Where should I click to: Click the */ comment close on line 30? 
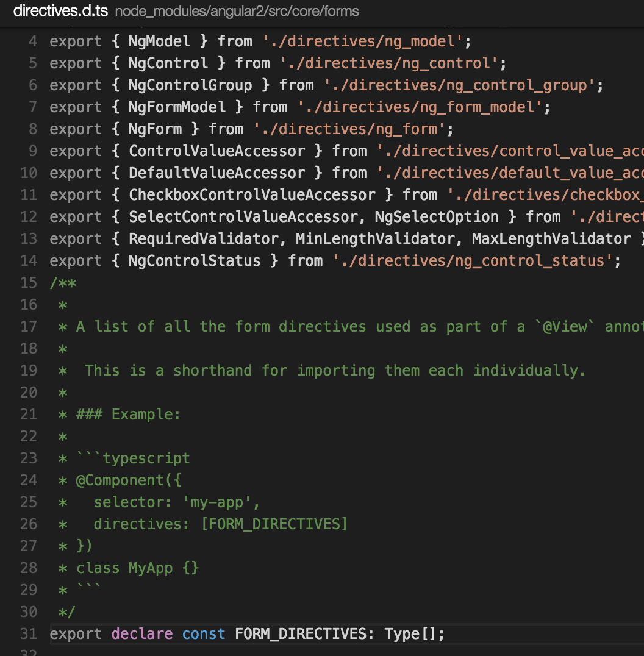67,612
